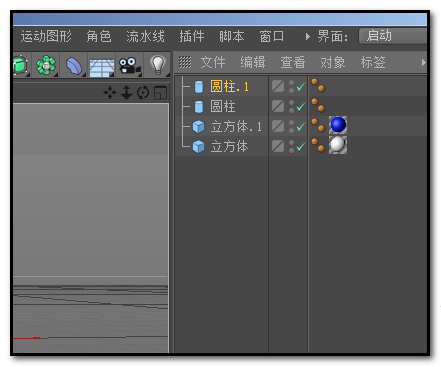Viewport: 441px width, 367px height.
Task: Open the 界面 layout dropdown showing 启动
Action: pyautogui.click(x=393, y=36)
